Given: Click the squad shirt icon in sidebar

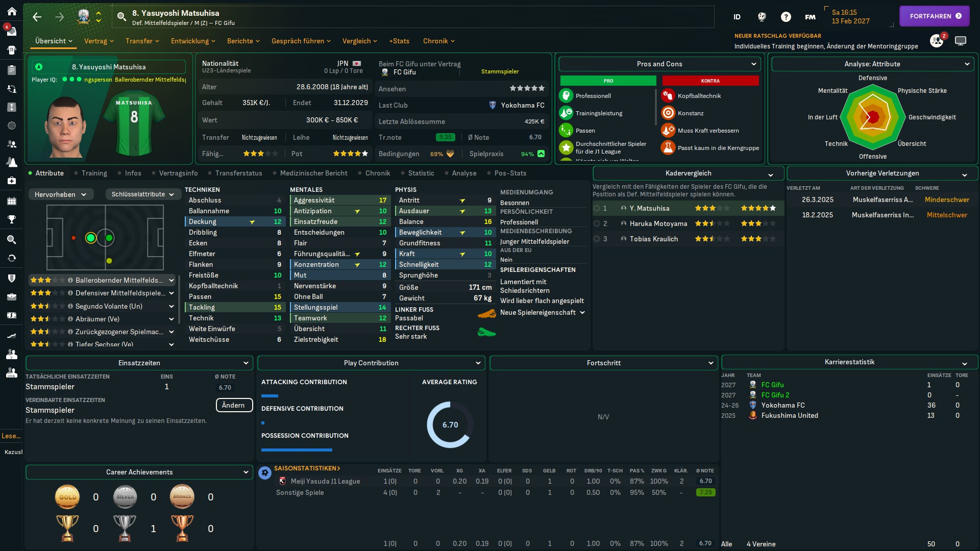Looking at the screenshot, I should coord(11,50).
